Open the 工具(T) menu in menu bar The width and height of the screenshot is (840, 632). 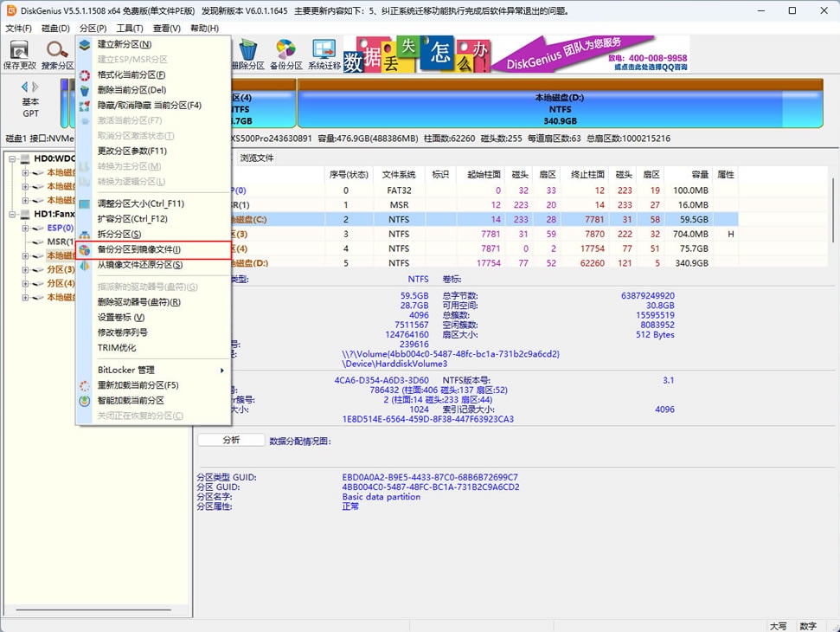[x=129, y=29]
